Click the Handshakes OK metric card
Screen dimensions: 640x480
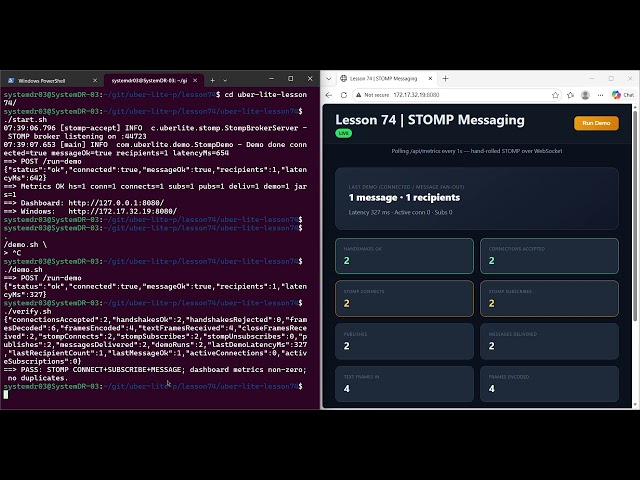pyautogui.click(x=404, y=256)
